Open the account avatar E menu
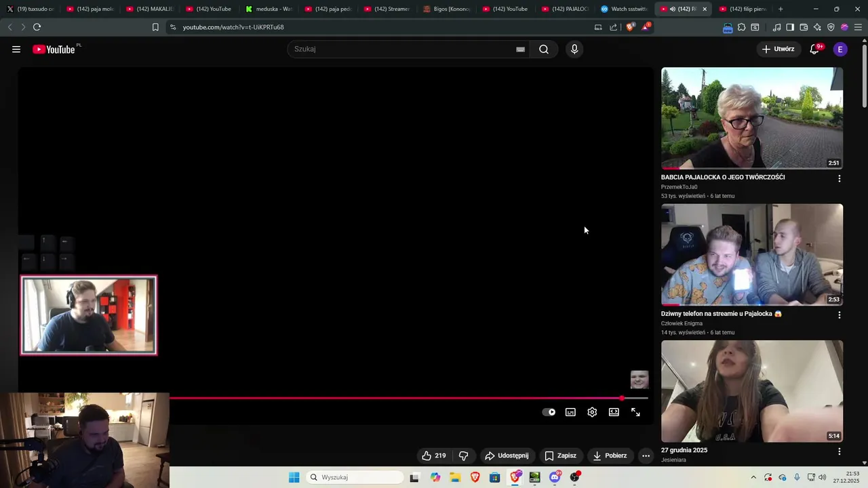 (840, 49)
